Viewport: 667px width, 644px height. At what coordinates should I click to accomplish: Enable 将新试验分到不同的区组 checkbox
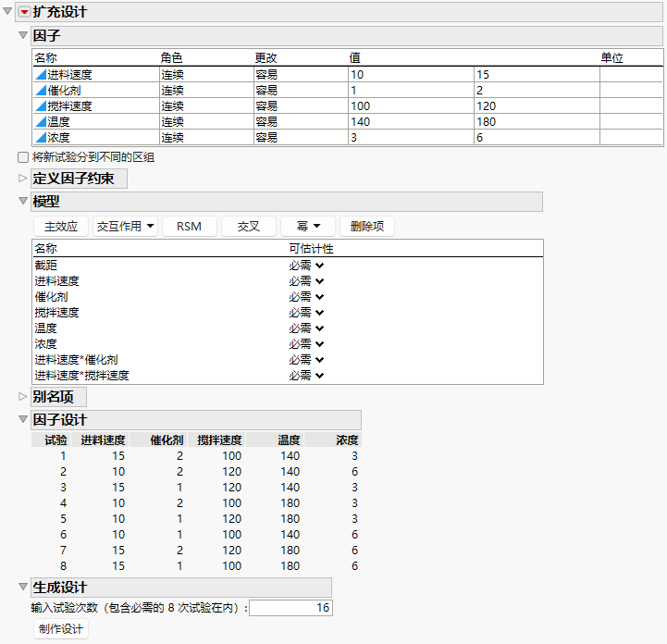coord(23,157)
